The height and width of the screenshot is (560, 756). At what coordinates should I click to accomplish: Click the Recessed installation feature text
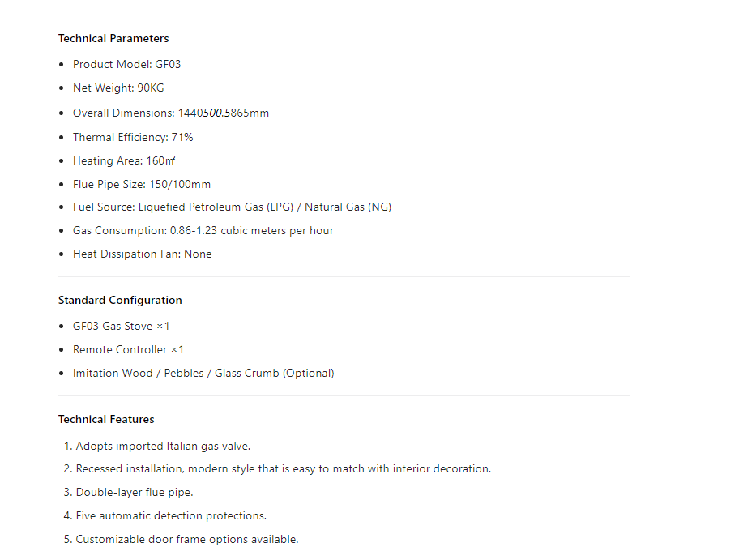[x=283, y=469]
